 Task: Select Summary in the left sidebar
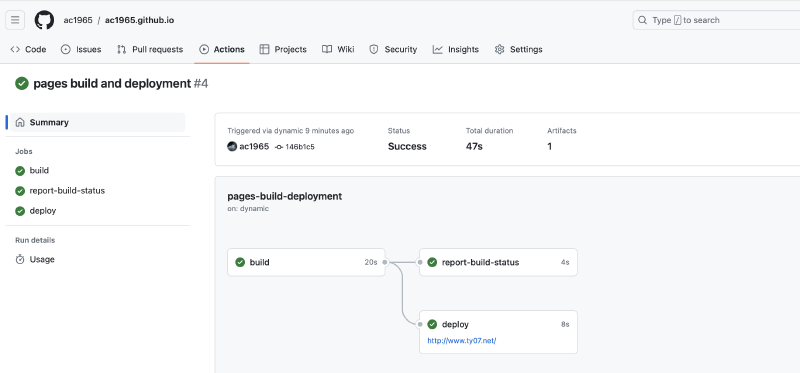click(98, 122)
